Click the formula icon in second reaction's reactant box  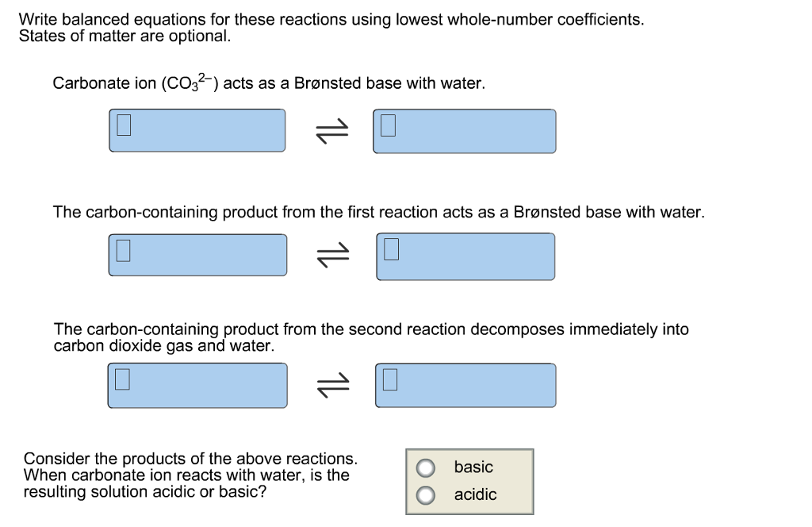click(x=123, y=248)
